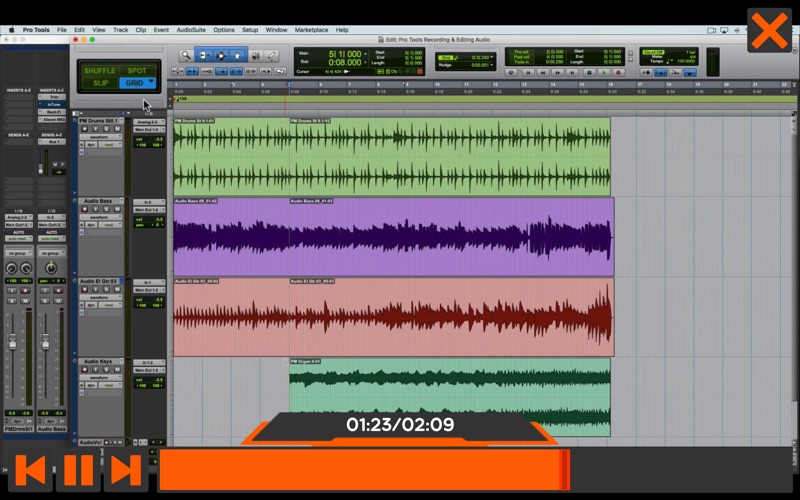Click the orange video progress bar
800x500 pixels.
pyautogui.click(x=364, y=469)
